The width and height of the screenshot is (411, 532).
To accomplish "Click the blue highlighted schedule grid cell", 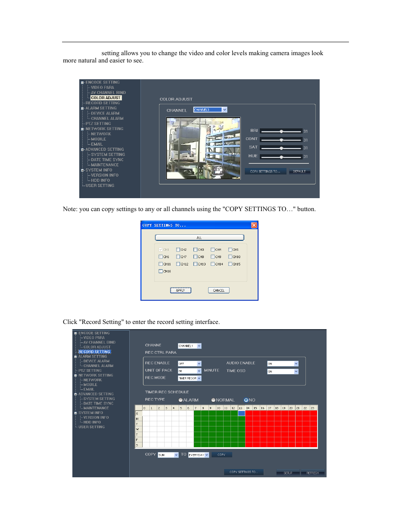I will tap(242, 414).
